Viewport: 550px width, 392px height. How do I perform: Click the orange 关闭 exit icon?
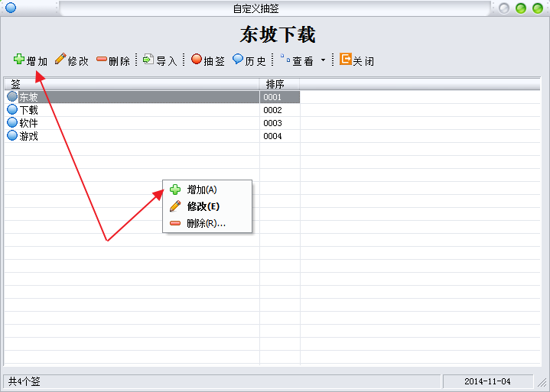[346, 59]
